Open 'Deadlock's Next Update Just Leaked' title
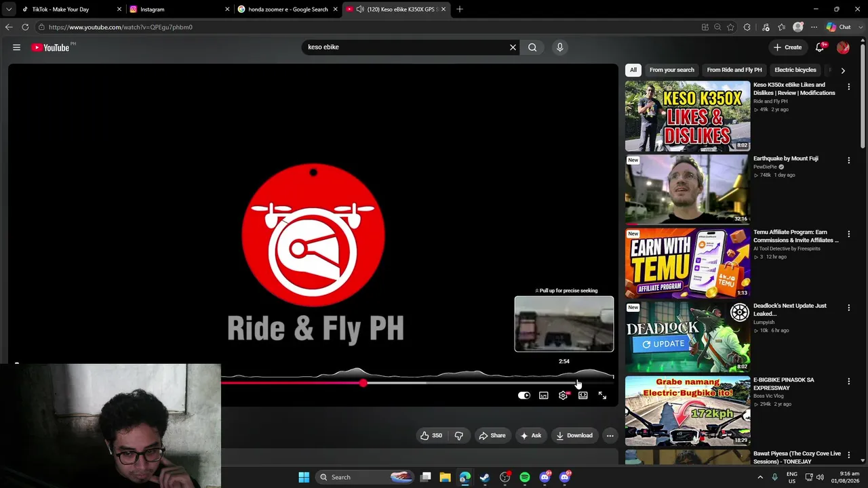This screenshot has height=488, width=868. point(790,310)
